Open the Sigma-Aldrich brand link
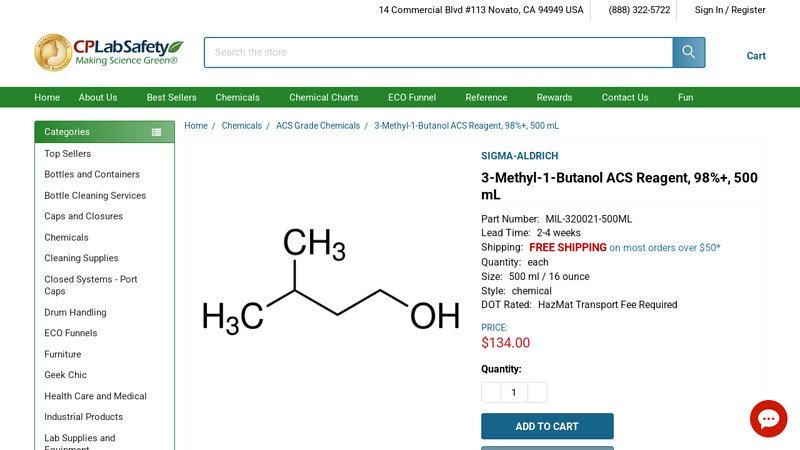Screen dimensions: 800x450 click(x=519, y=156)
